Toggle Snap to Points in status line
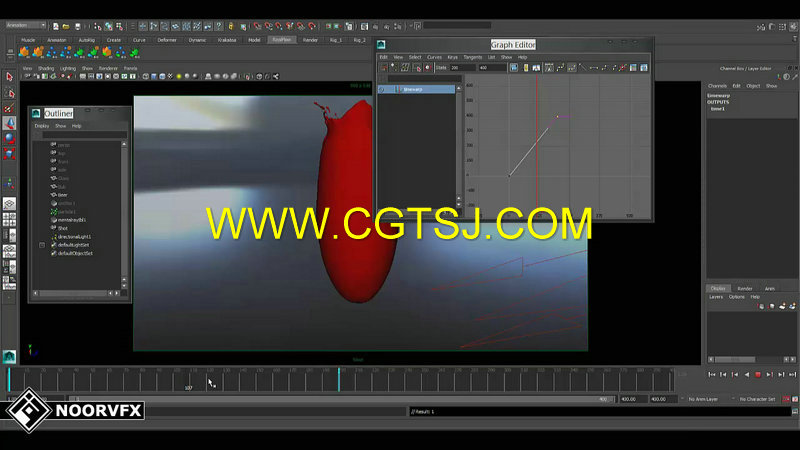Image resolution: width=800 pixels, height=450 pixels. click(x=279, y=26)
